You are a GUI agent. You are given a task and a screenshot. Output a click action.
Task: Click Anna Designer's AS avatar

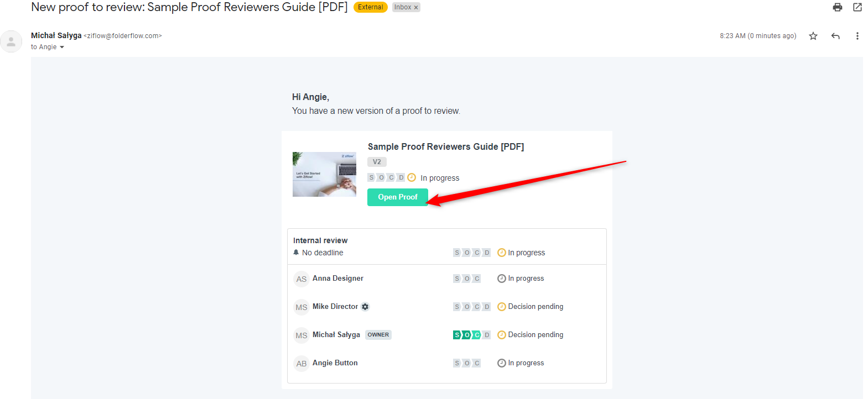coord(301,279)
